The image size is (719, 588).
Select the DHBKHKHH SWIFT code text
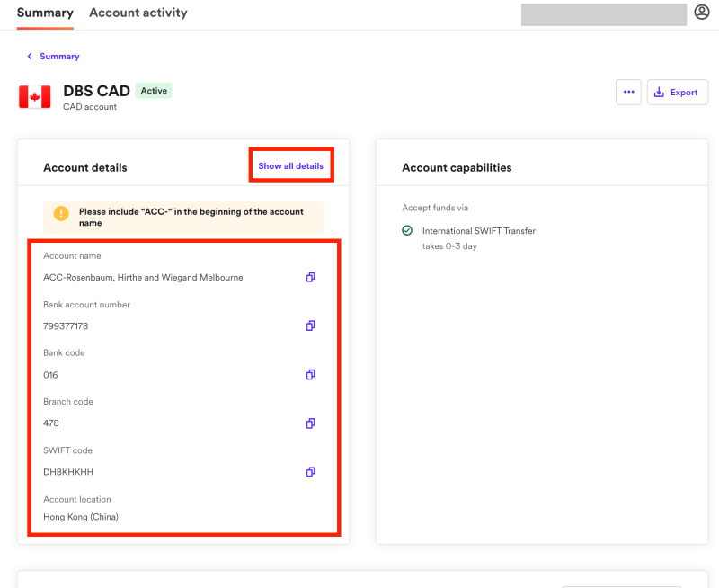point(68,472)
